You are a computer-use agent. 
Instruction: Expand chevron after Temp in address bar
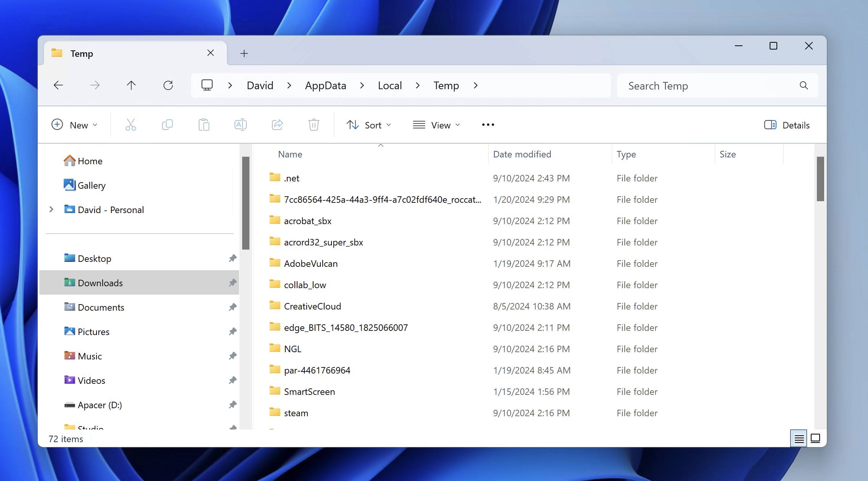(476, 85)
